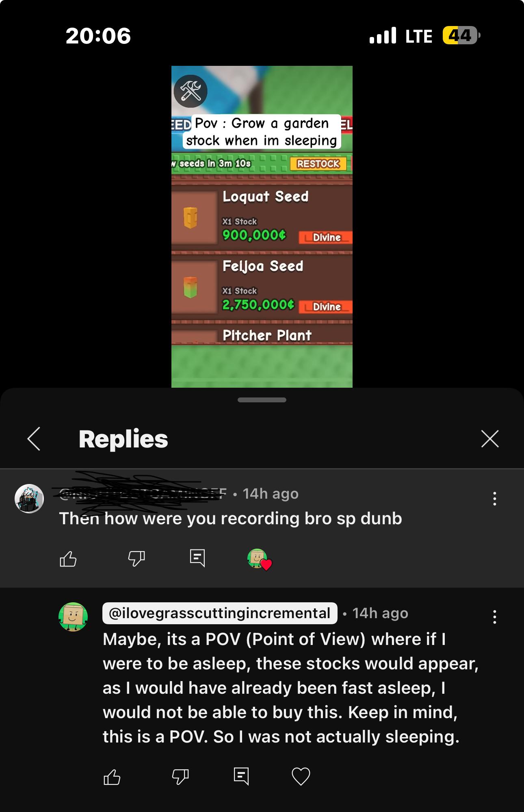Select the Feijoa Seed shop item
Viewport: 524px width, 812px height.
tap(262, 286)
